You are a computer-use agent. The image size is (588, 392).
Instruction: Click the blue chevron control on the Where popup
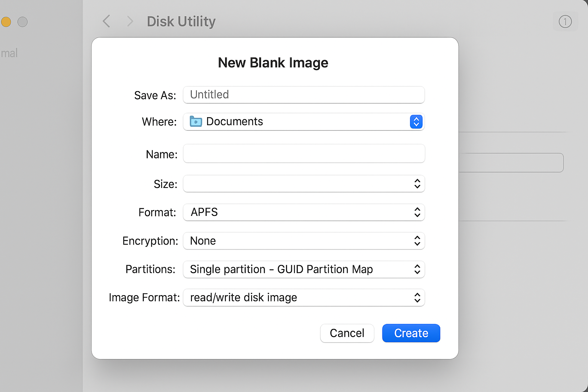tap(416, 122)
